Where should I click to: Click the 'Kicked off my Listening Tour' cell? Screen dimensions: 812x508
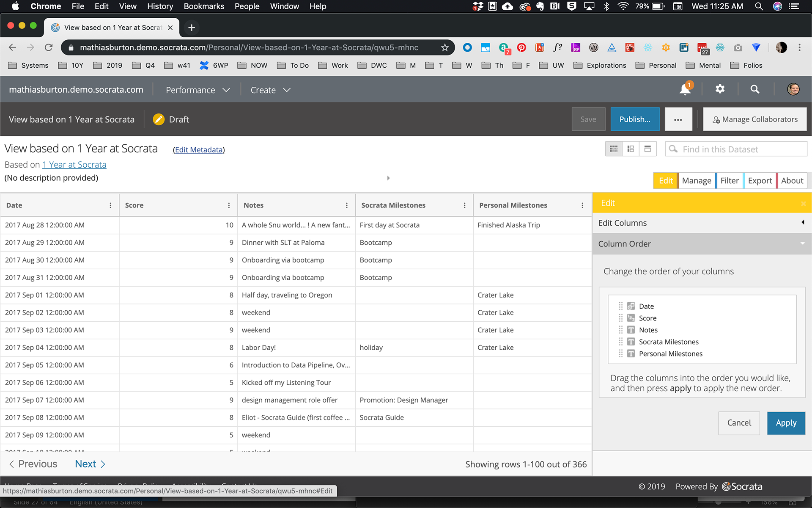pyautogui.click(x=296, y=383)
